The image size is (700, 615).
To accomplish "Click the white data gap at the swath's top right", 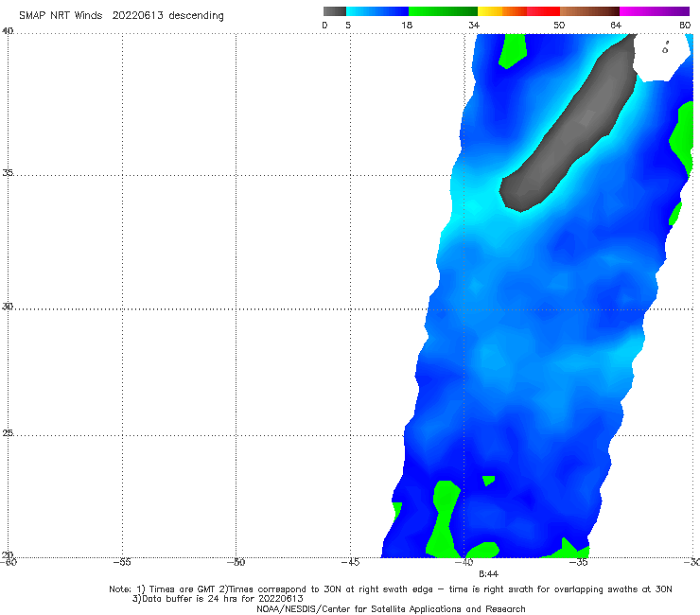I will [661, 57].
